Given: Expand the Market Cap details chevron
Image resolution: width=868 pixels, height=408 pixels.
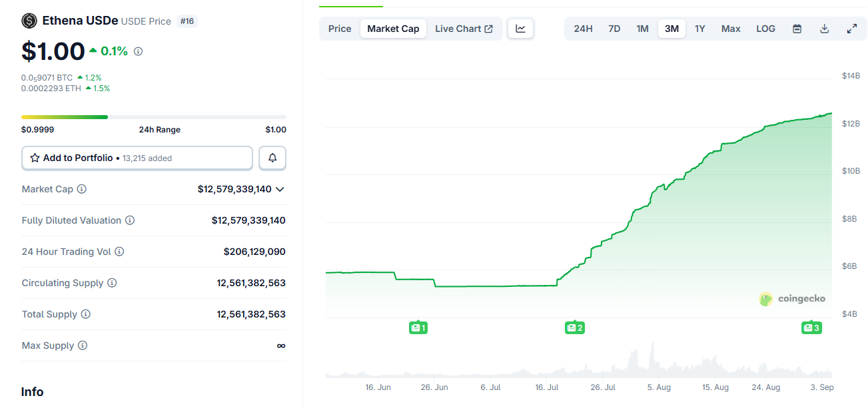Looking at the screenshot, I should coord(280,189).
